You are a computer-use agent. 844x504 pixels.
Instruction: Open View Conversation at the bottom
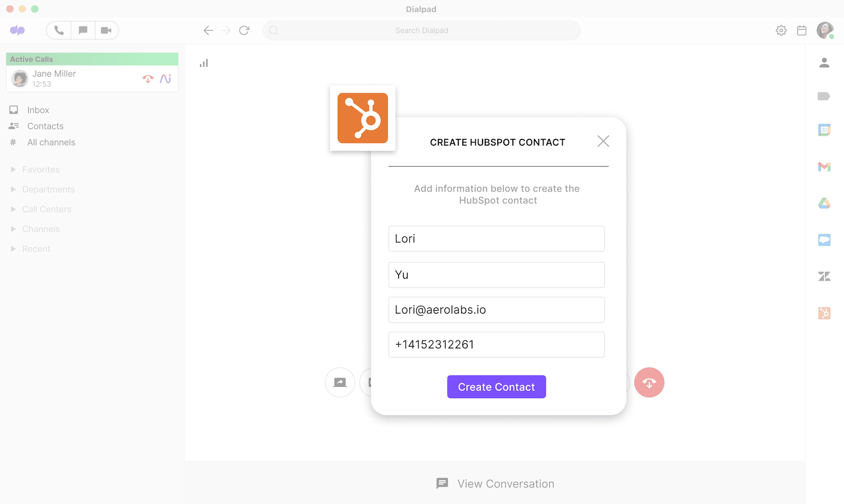click(x=494, y=483)
